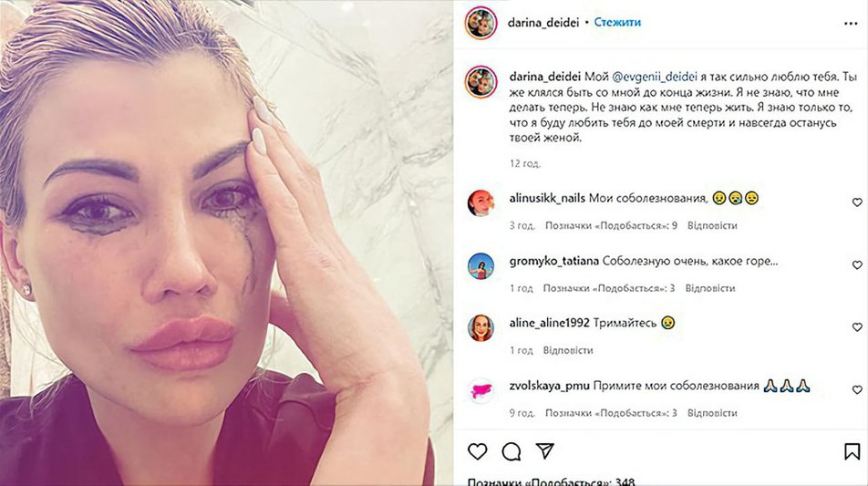Viewport: 868px width, 486px height.
Task: Open the three-dot more options menu
Action: [x=851, y=24]
